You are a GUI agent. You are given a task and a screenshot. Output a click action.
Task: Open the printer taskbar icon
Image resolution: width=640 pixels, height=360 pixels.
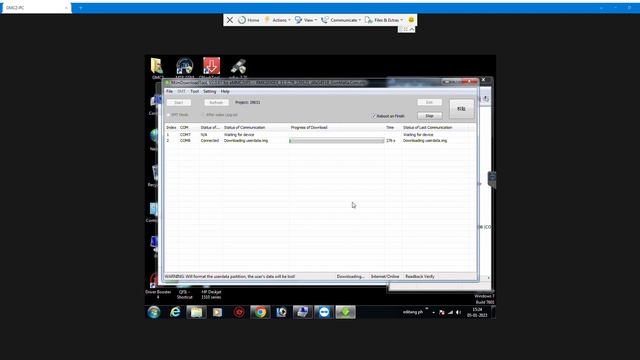tap(302, 312)
